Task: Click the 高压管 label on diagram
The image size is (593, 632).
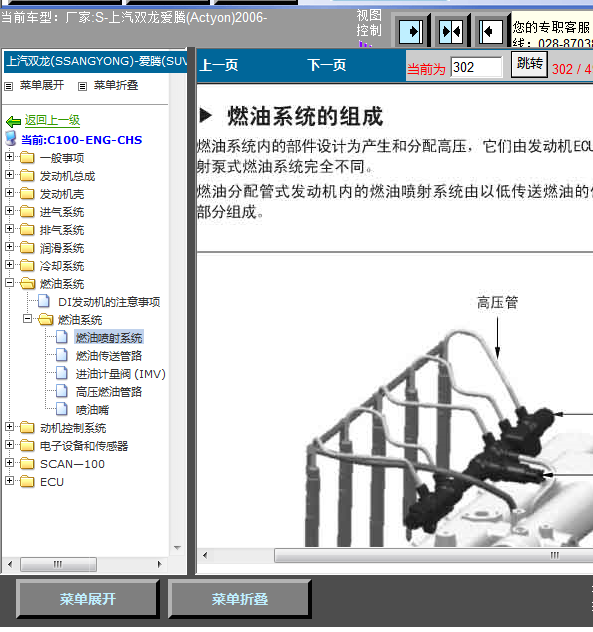Action: [x=497, y=302]
